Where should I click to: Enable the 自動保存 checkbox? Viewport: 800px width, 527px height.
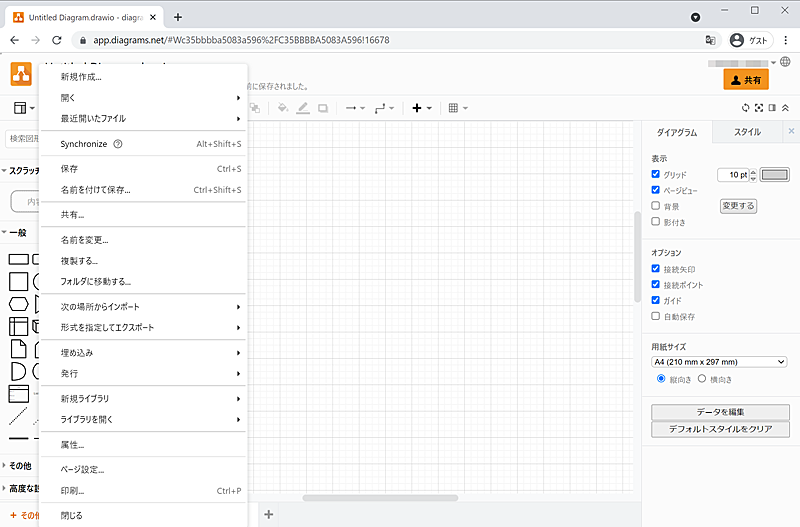click(x=656, y=317)
